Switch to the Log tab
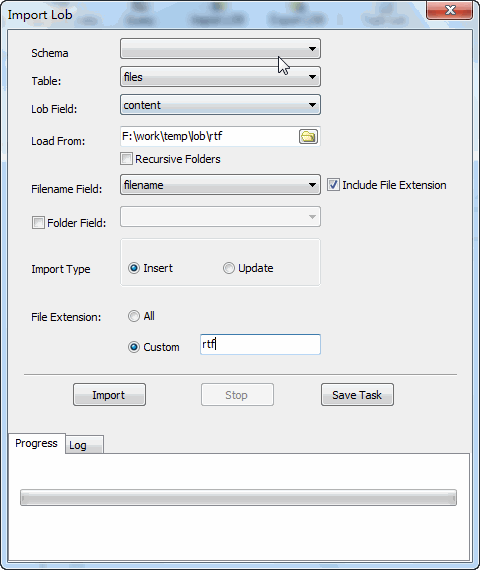 pyautogui.click(x=84, y=445)
